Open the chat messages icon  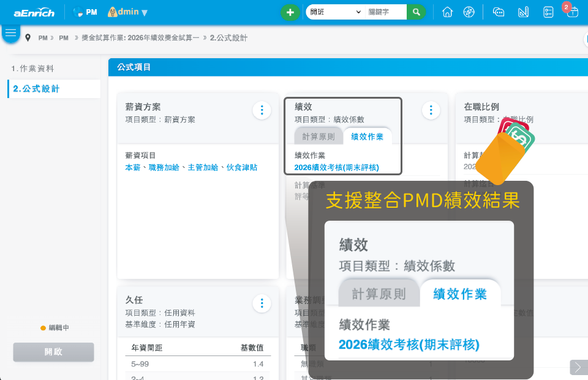[x=499, y=12]
